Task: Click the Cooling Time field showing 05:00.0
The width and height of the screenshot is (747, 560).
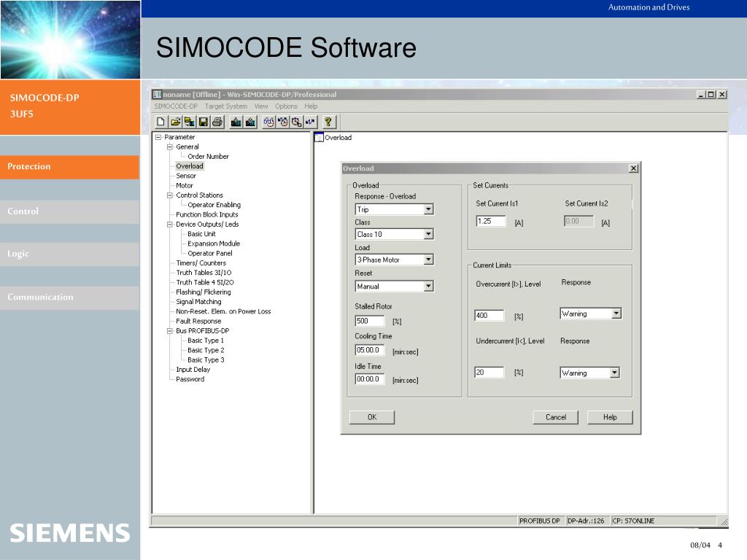Action: 369,350
